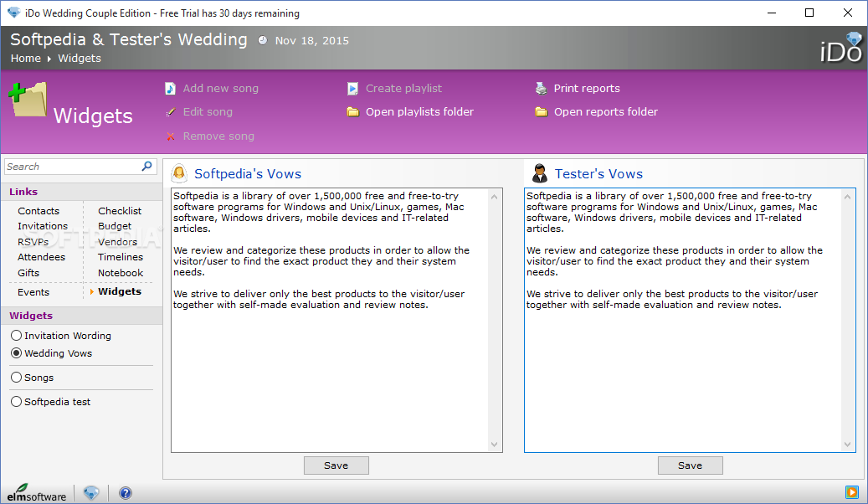This screenshot has width=868, height=504.
Task: Click up arrow of Tester's Vows scrollbar
Action: tap(848, 197)
